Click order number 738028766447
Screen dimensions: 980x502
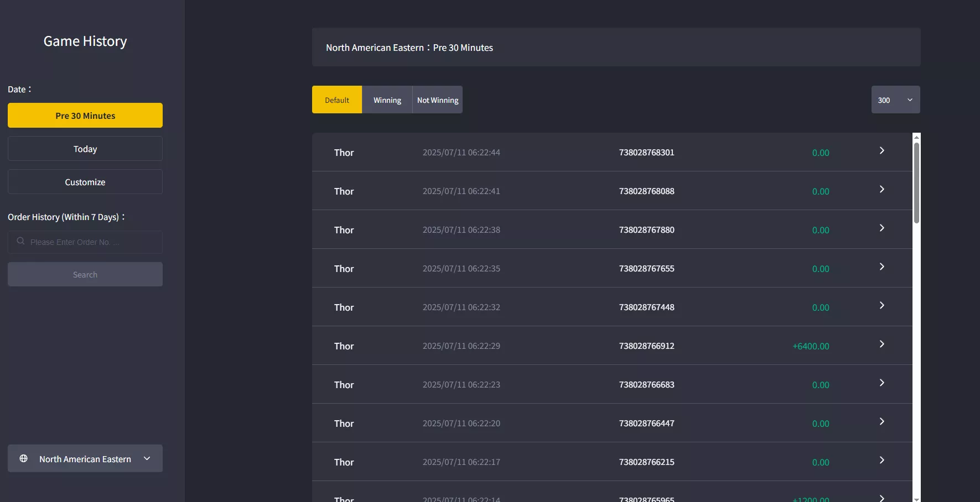pos(647,423)
